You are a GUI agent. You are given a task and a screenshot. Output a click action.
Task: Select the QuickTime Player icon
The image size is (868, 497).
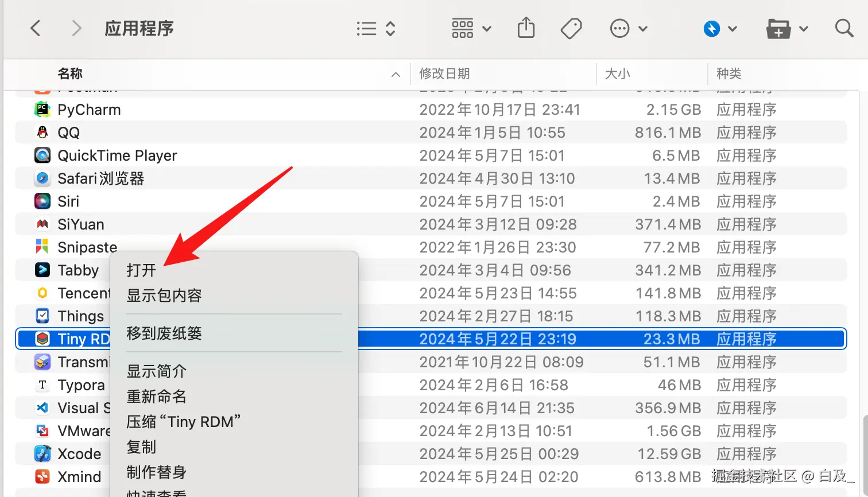42,155
